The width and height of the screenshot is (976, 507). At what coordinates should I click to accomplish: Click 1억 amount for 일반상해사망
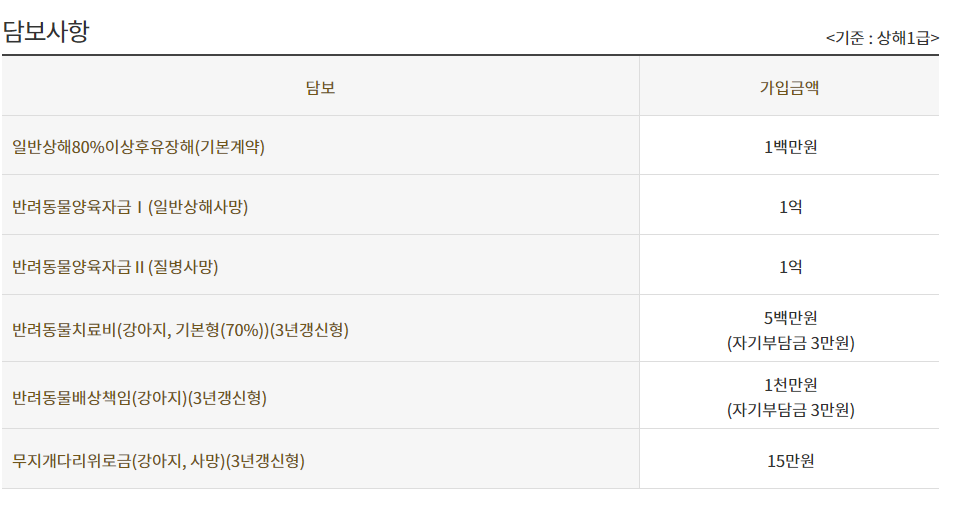[x=791, y=207]
